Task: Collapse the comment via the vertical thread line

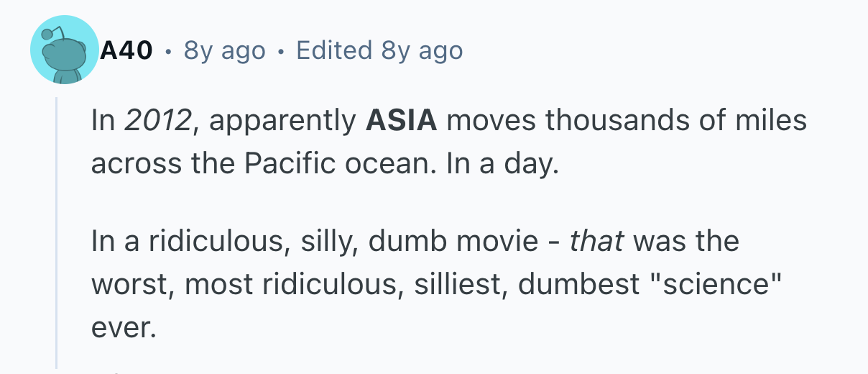Action: (57, 230)
